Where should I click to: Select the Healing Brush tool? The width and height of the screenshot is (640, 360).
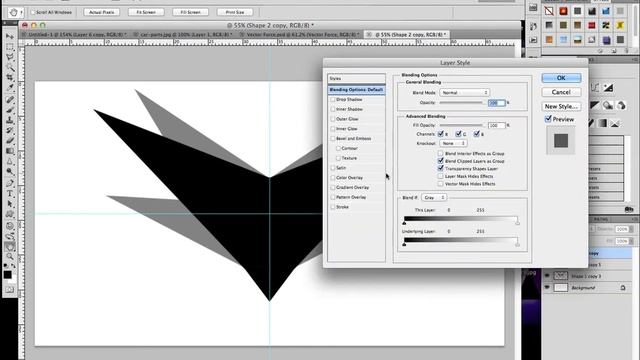10,100
